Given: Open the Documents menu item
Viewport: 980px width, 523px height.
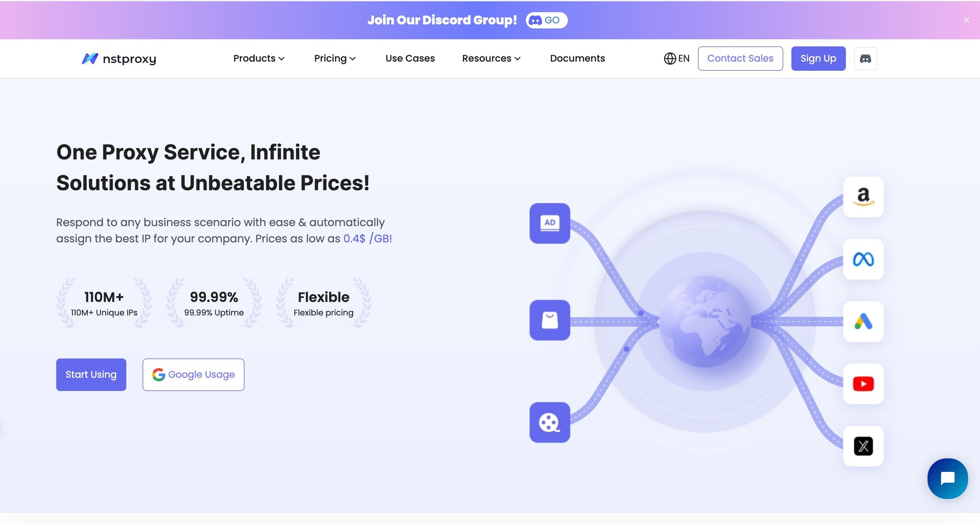Looking at the screenshot, I should click(577, 59).
